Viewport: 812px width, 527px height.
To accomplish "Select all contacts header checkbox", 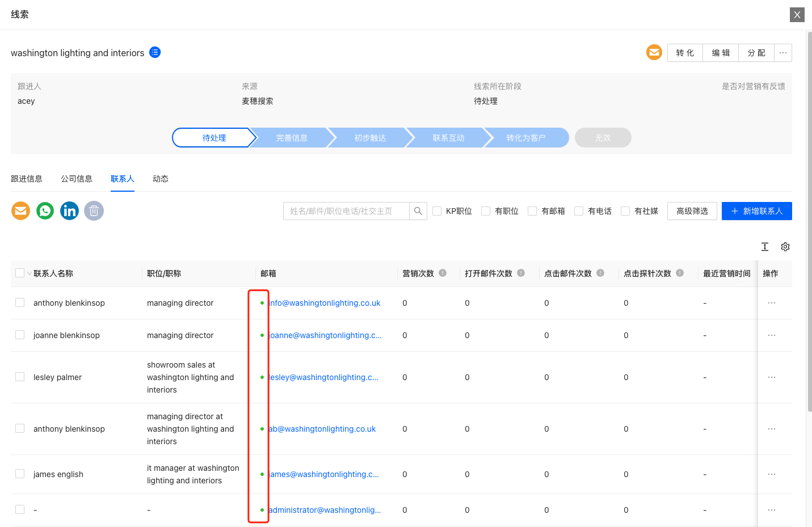I will [x=20, y=273].
